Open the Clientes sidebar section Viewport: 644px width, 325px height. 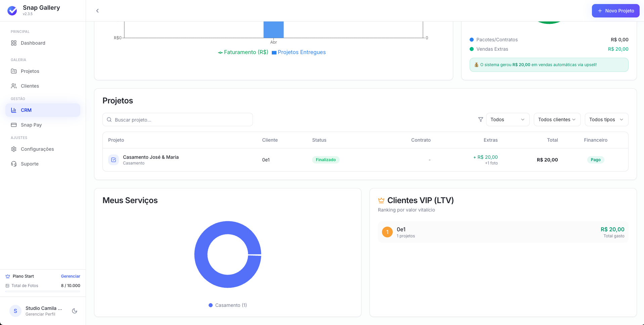(x=43, y=86)
